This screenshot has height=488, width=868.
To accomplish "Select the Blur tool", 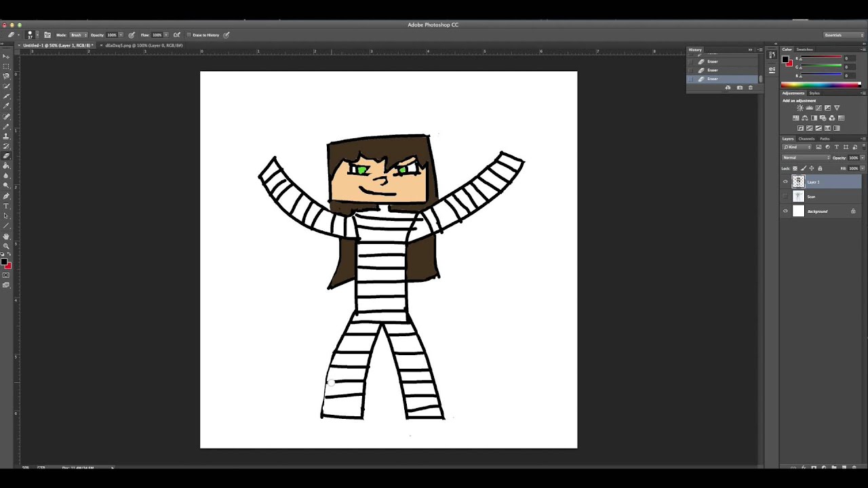I will [6, 176].
